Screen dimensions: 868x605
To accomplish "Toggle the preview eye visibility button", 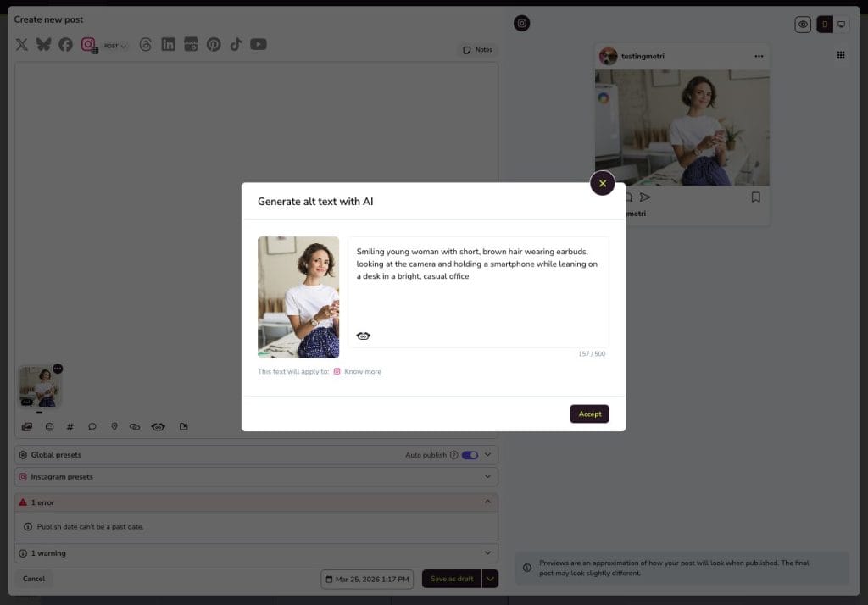I will pyautogui.click(x=803, y=25).
